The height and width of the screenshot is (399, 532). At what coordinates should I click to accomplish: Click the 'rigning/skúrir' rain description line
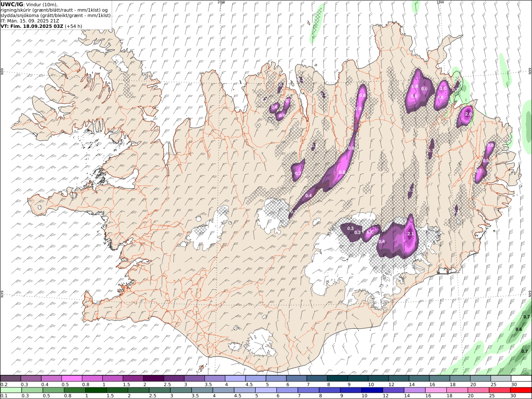pyautogui.click(x=54, y=10)
